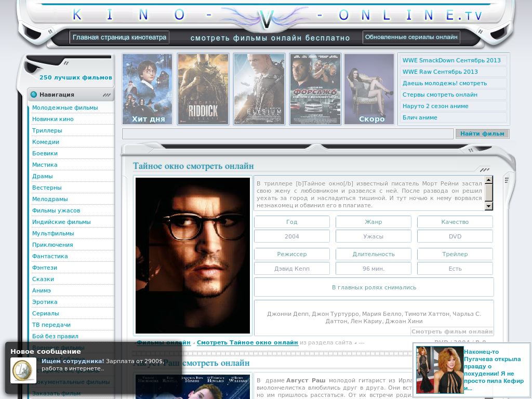Screen dimensions: 532x399
Task: Open Обновленные сериалы онлайн menu item
Action: click(411, 37)
